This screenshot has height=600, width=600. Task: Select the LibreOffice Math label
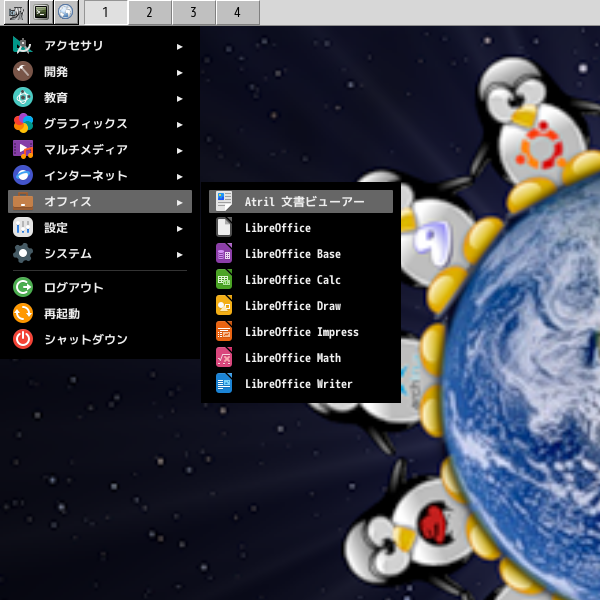coord(293,358)
